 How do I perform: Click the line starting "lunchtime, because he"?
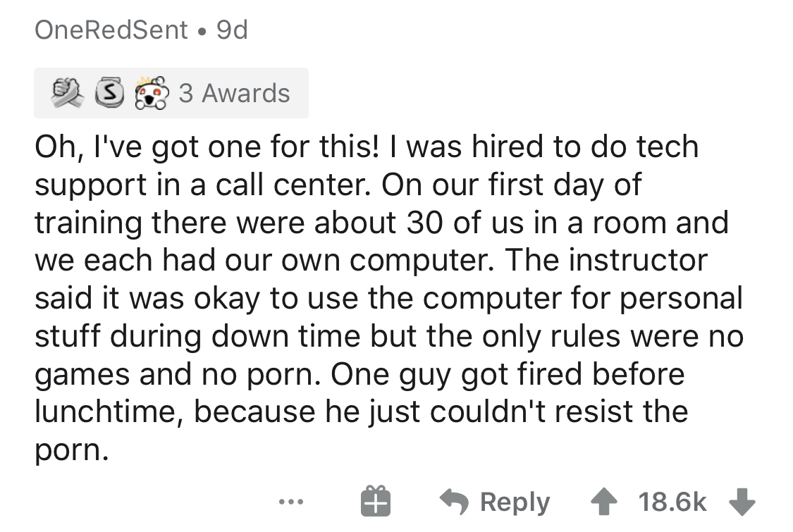click(x=361, y=411)
